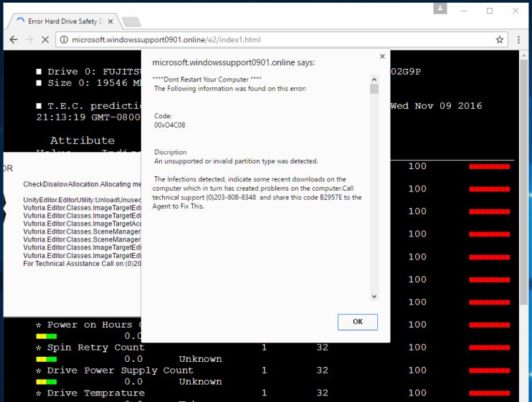Maximize the Chrome window

490,11
